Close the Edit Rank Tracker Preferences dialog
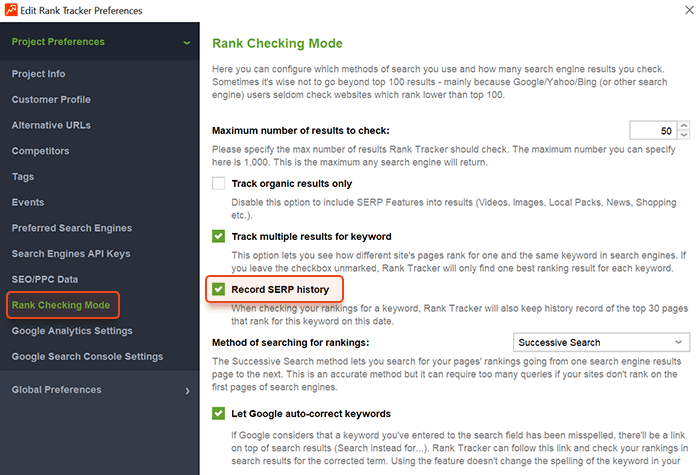The height and width of the screenshot is (475, 700). 689,10
